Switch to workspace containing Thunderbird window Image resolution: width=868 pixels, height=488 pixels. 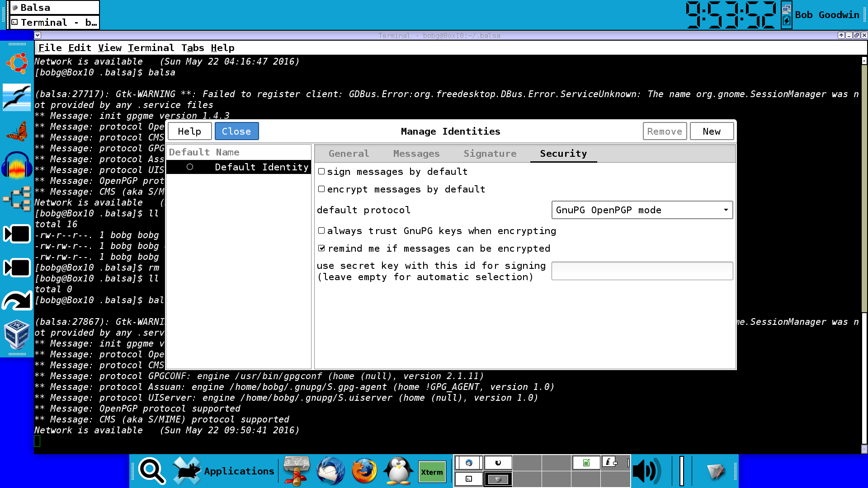click(469, 463)
